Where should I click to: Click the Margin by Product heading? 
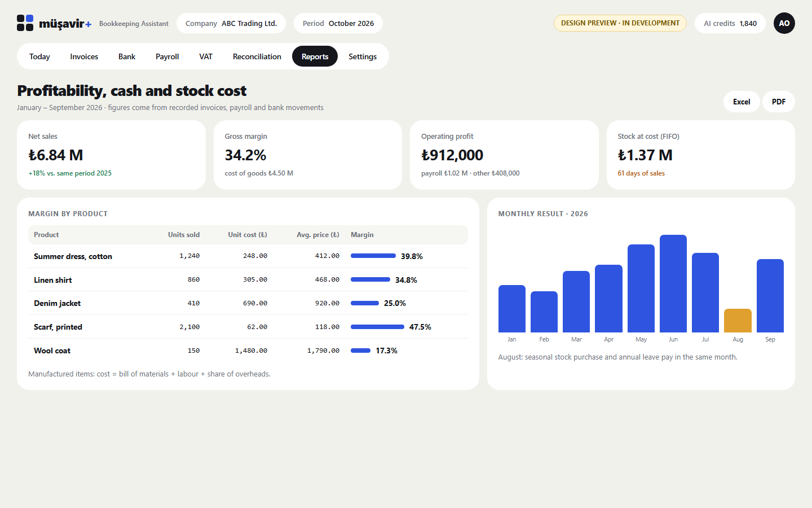point(68,214)
